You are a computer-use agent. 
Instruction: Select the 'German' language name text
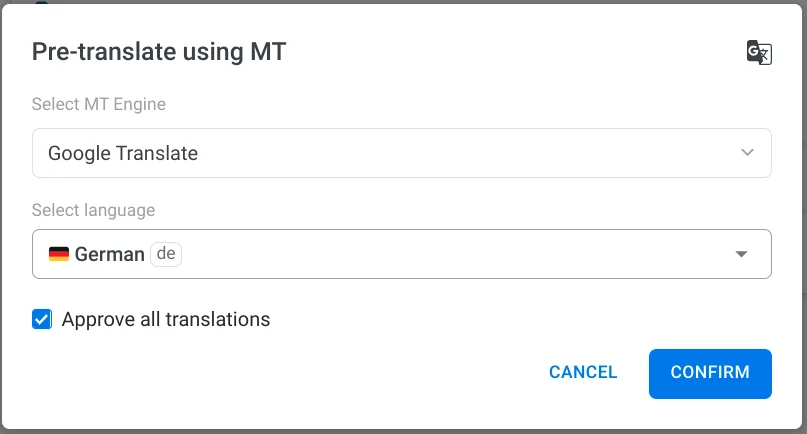[110, 254]
